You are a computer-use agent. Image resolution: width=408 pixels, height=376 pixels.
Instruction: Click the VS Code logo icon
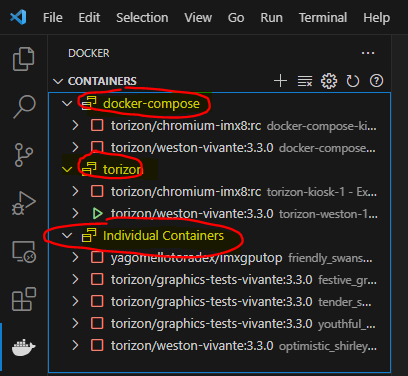tap(18, 17)
